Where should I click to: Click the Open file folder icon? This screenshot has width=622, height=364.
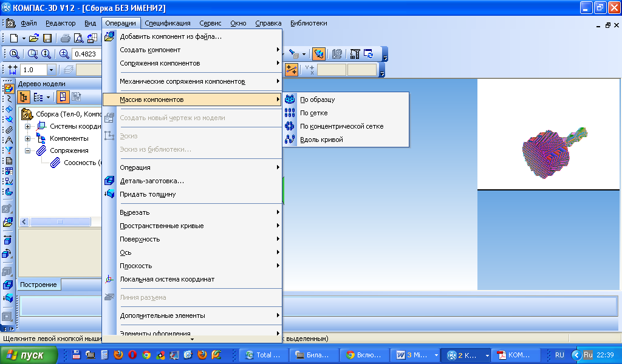pos(34,38)
